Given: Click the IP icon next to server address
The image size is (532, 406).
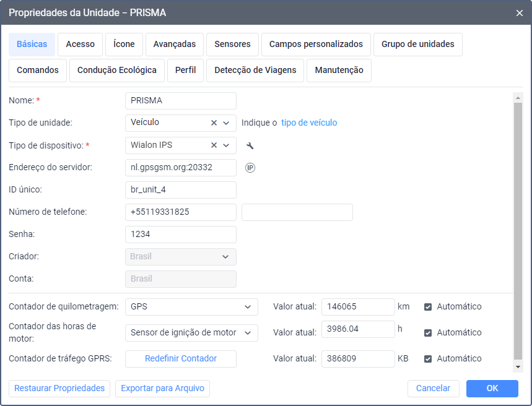Looking at the screenshot, I should pyautogui.click(x=250, y=168).
